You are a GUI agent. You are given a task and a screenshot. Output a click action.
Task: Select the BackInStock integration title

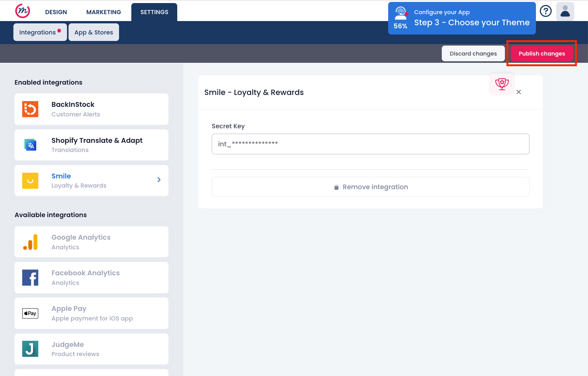point(73,105)
